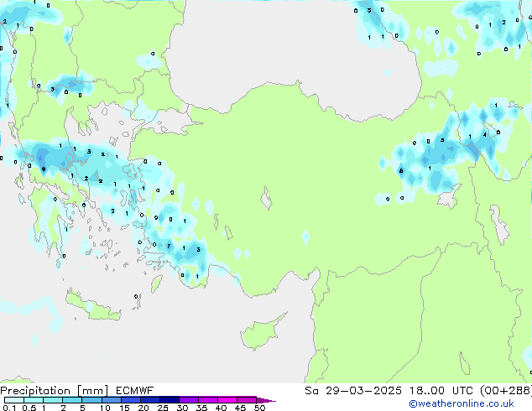Click the date 'Sa 29-03-2025'
This screenshot has width=532, height=411.
[x=353, y=391]
